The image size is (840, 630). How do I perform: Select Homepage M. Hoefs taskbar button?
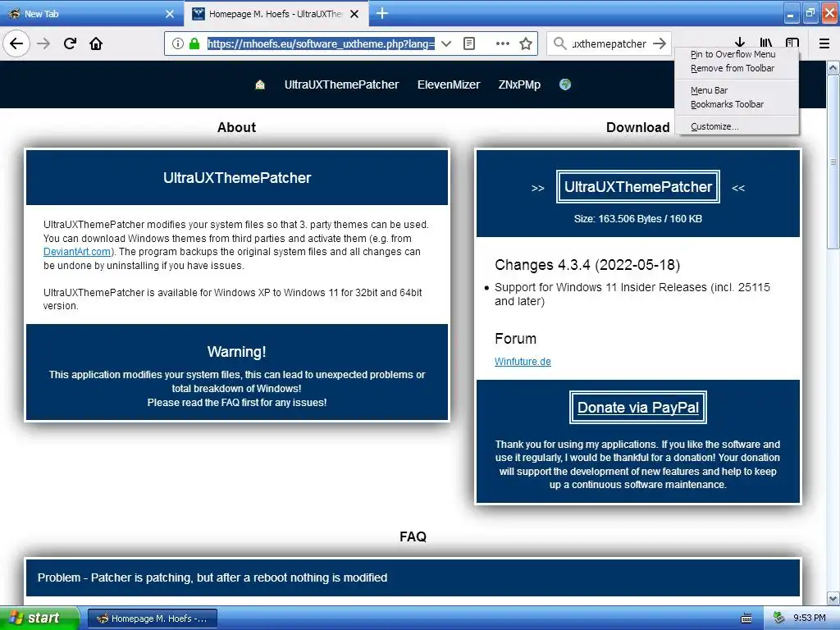point(152,619)
